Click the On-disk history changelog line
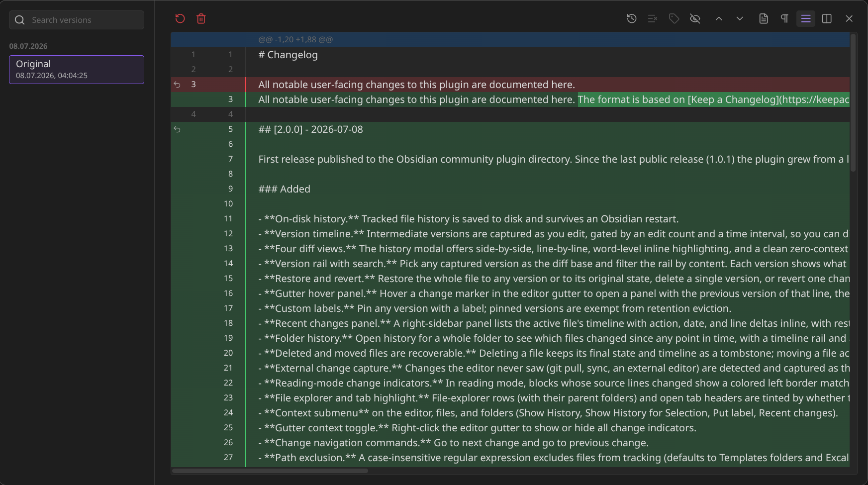 (468, 219)
